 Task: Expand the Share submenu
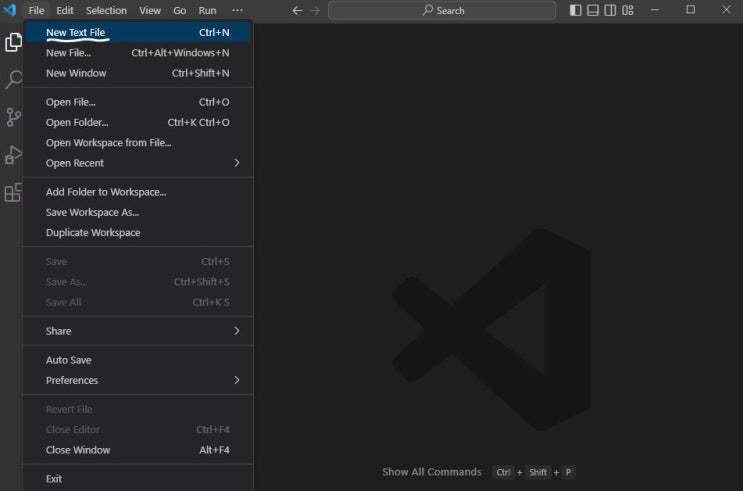pos(138,331)
